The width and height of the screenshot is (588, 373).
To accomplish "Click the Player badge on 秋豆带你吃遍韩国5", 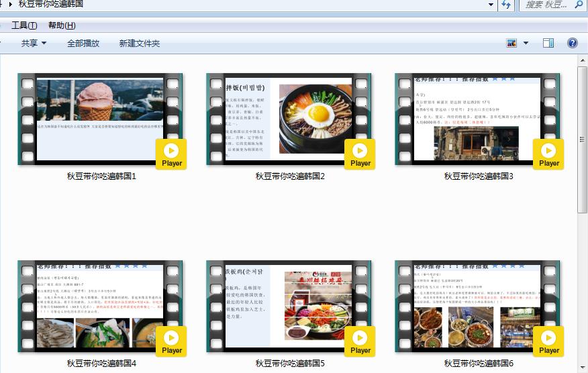I will (360, 341).
